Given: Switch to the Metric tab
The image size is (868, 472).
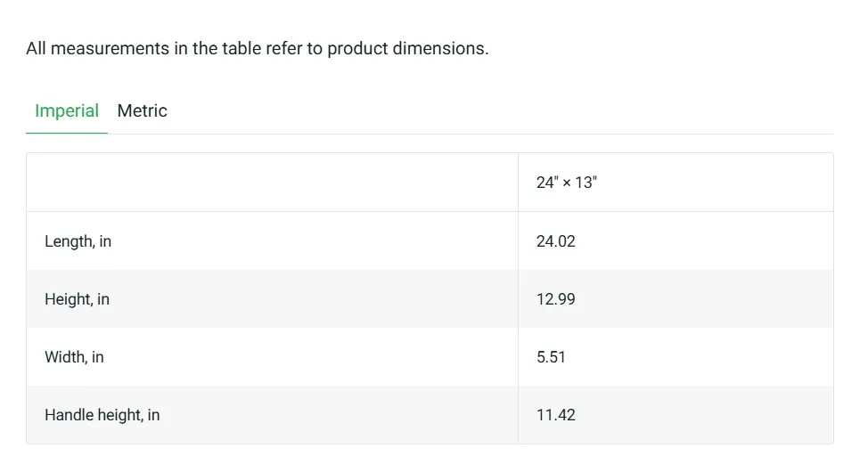Looking at the screenshot, I should [142, 110].
